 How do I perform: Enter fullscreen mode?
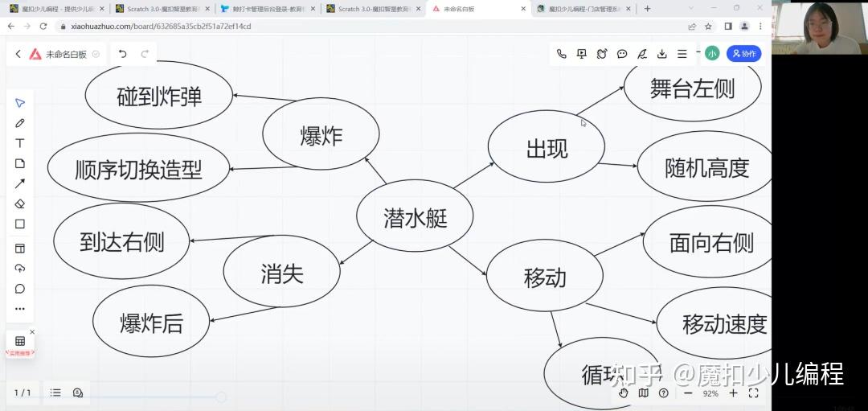click(x=753, y=393)
